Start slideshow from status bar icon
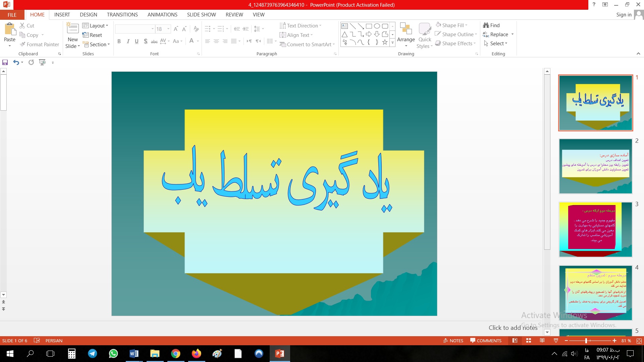 click(x=556, y=341)
